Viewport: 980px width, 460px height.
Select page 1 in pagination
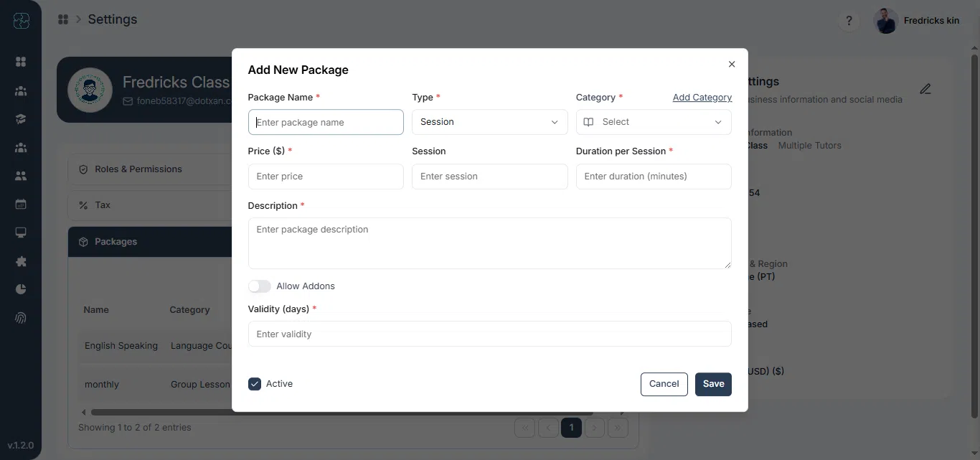click(x=571, y=428)
